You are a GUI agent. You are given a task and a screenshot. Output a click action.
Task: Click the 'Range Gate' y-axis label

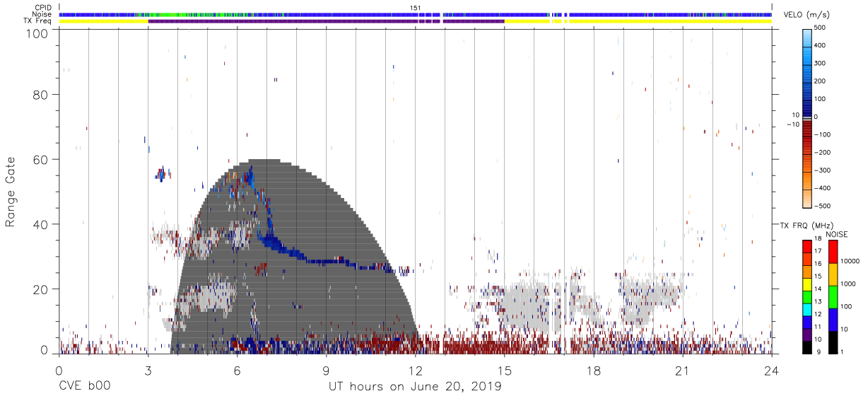pos(11,192)
